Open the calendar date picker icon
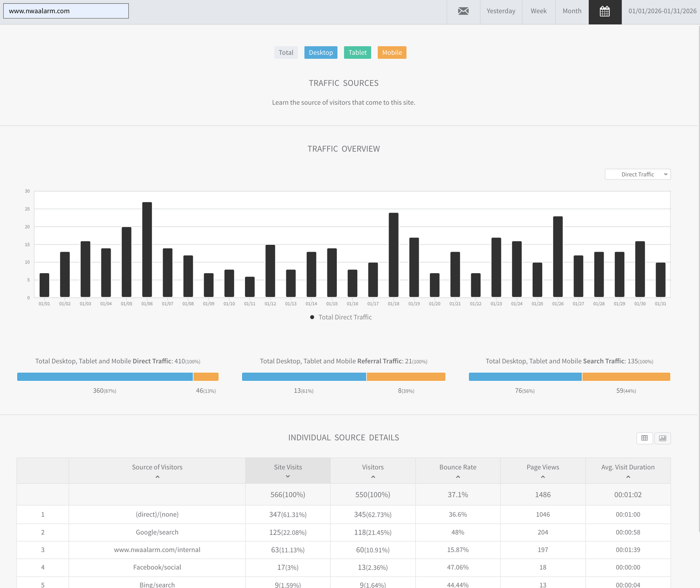This screenshot has width=700, height=588. click(x=604, y=12)
